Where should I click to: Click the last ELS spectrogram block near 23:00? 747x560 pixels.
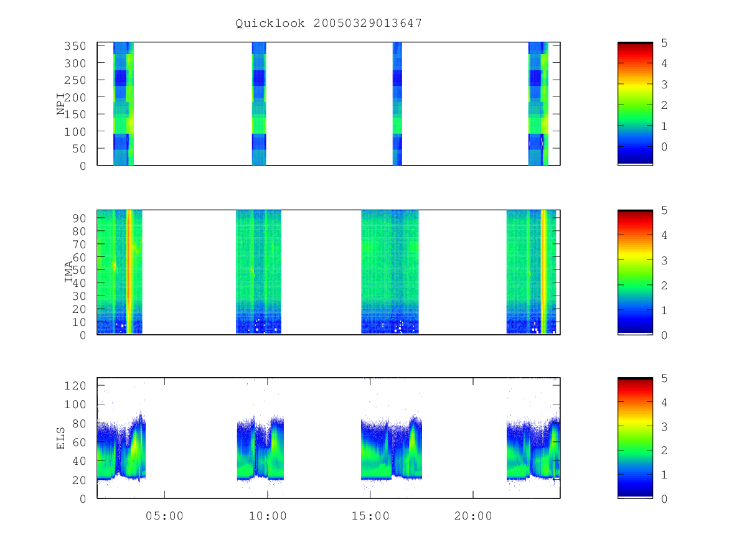click(x=533, y=448)
